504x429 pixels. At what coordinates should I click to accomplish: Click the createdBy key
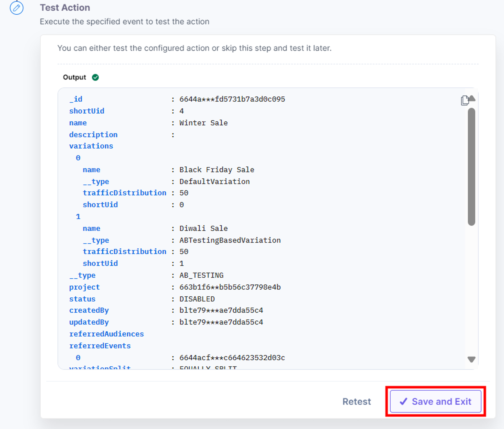89,311
